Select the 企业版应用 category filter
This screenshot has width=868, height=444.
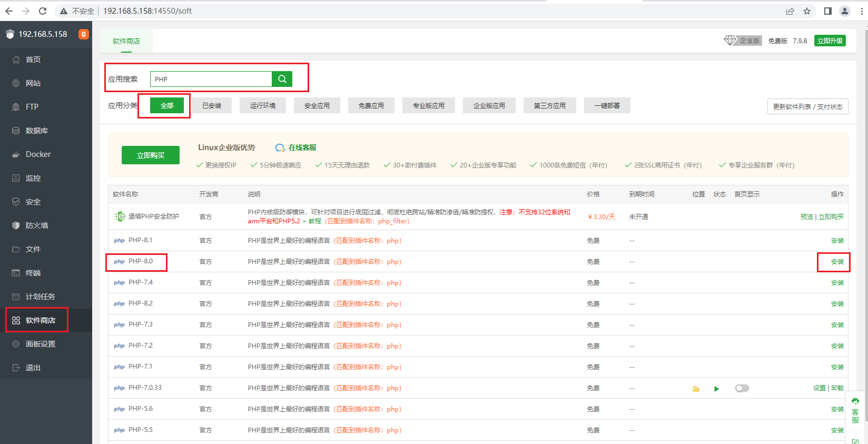(x=489, y=105)
